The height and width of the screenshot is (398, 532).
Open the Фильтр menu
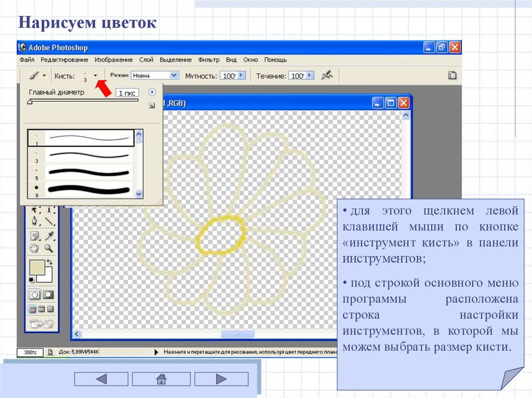pos(209,60)
